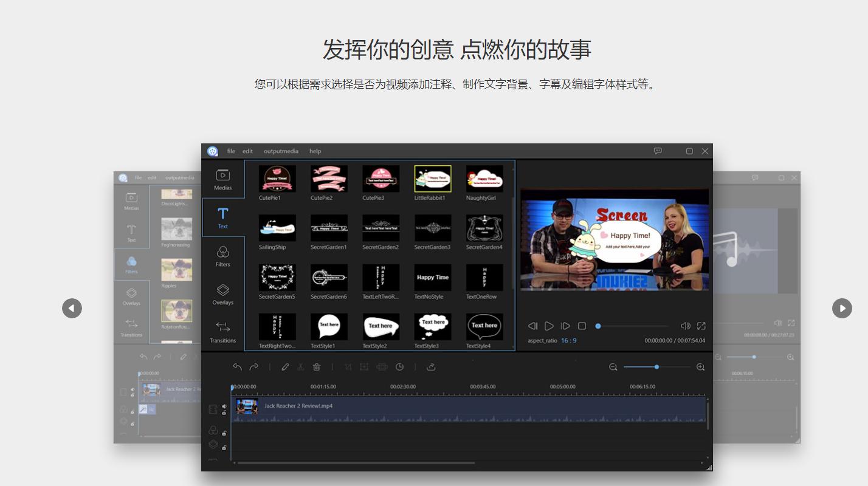Open the file menu
The image size is (868, 486).
(231, 151)
